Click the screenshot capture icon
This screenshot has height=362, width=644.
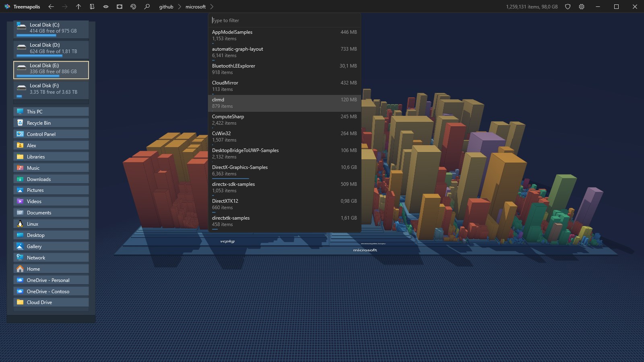click(120, 7)
